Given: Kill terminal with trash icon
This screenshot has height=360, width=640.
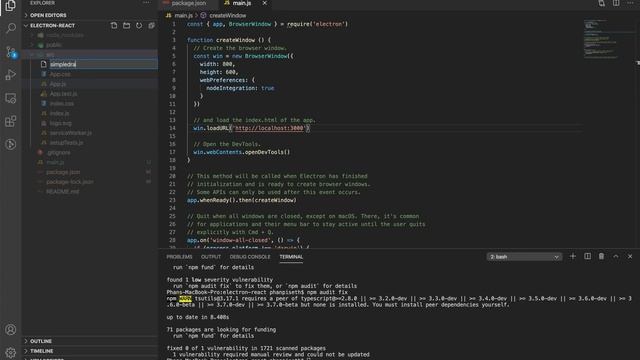Looking at the screenshot, I should pyautogui.click(x=601, y=256).
